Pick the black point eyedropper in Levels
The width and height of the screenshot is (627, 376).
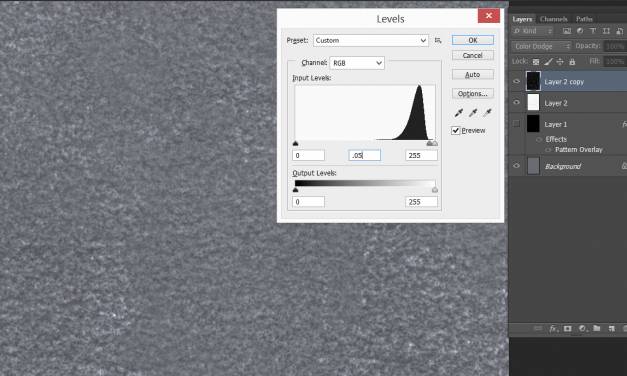pos(459,113)
